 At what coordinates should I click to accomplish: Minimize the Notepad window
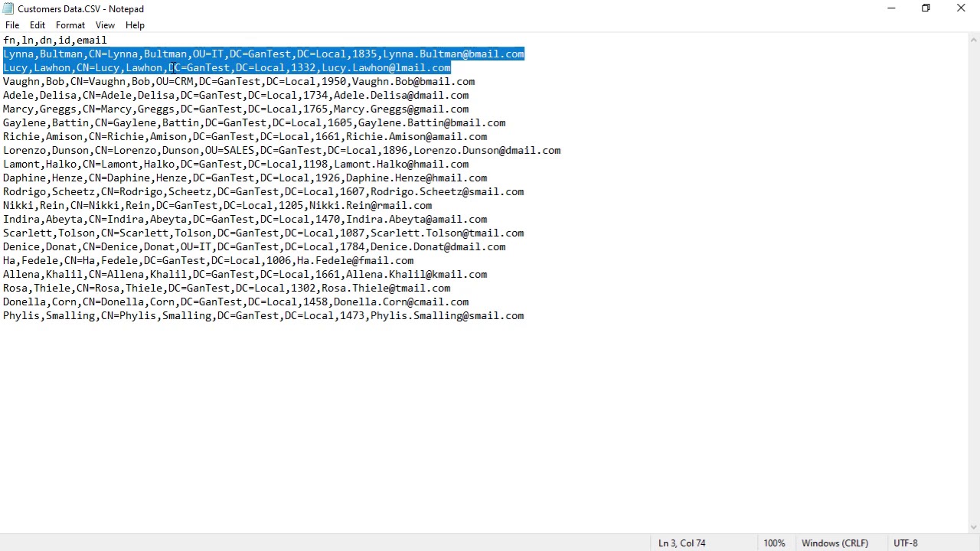pyautogui.click(x=891, y=8)
